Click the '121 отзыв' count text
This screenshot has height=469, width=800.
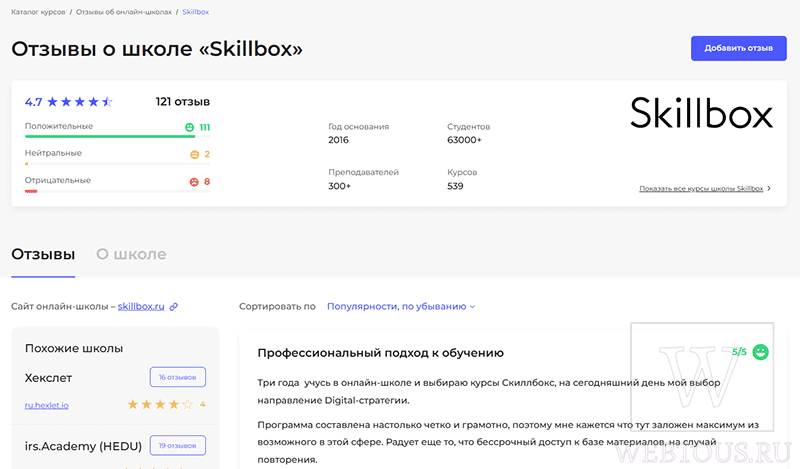[x=183, y=102]
